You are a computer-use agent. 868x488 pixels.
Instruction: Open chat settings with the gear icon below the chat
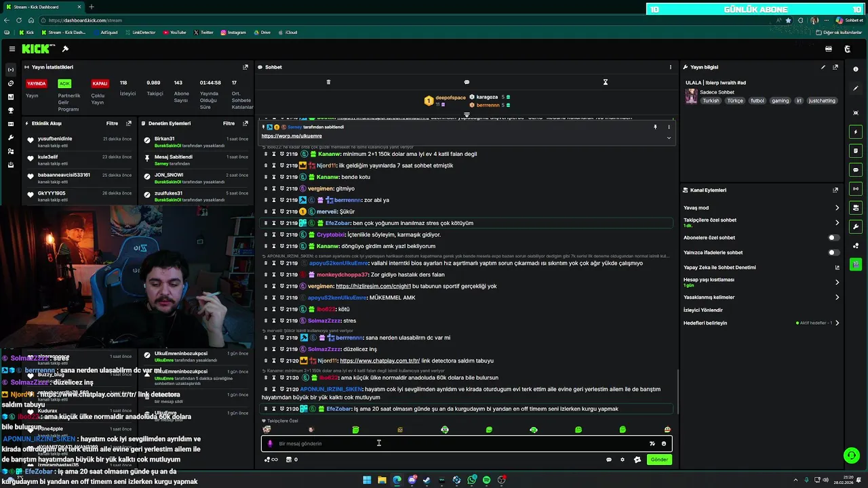coord(623,460)
